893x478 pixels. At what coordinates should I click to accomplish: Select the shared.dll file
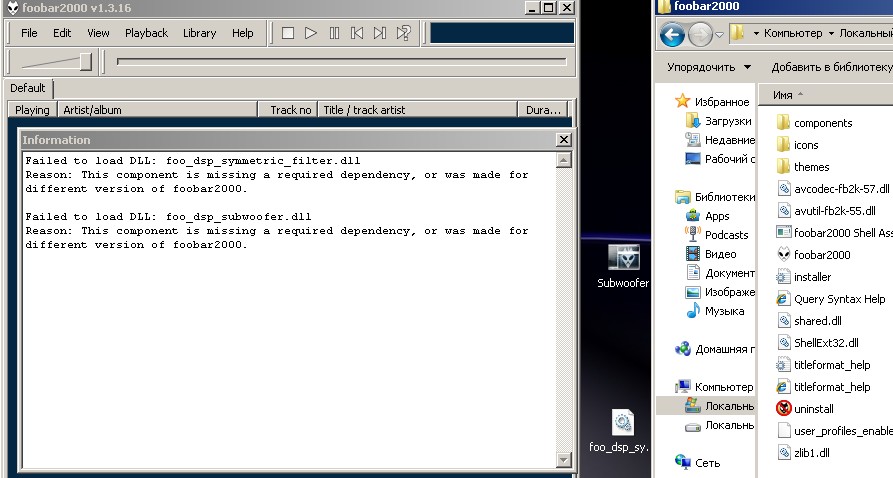click(x=809, y=321)
